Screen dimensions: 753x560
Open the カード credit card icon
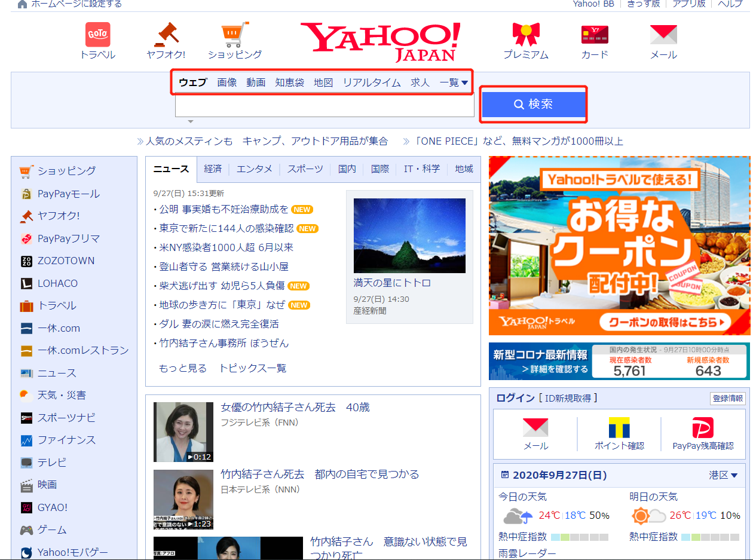[x=595, y=35]
